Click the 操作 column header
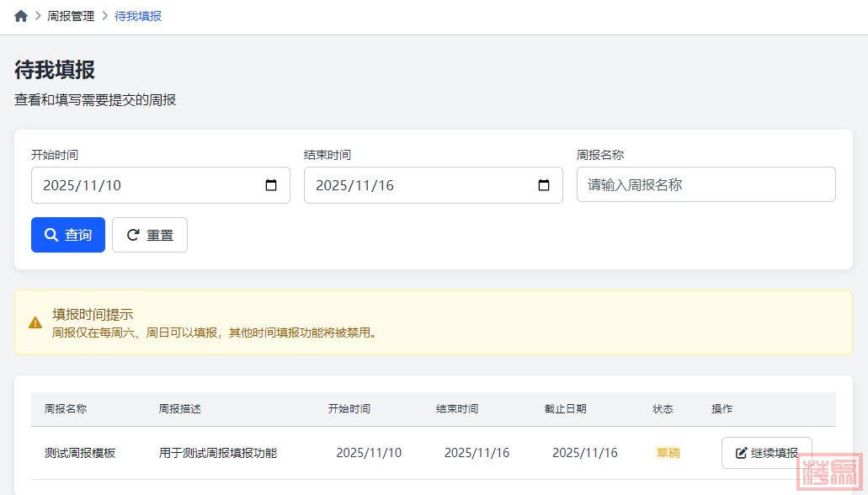Screen dimensions: 868x495 (722, 409)
